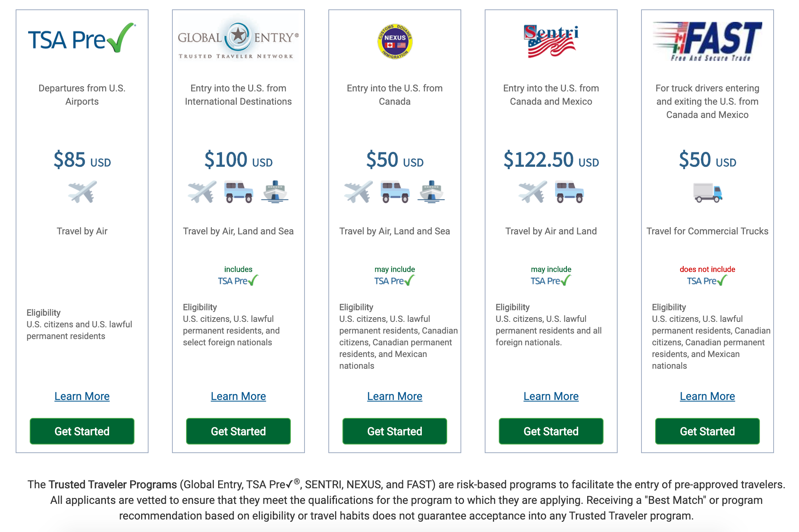Click the Global Entry logo

point(238,39)
